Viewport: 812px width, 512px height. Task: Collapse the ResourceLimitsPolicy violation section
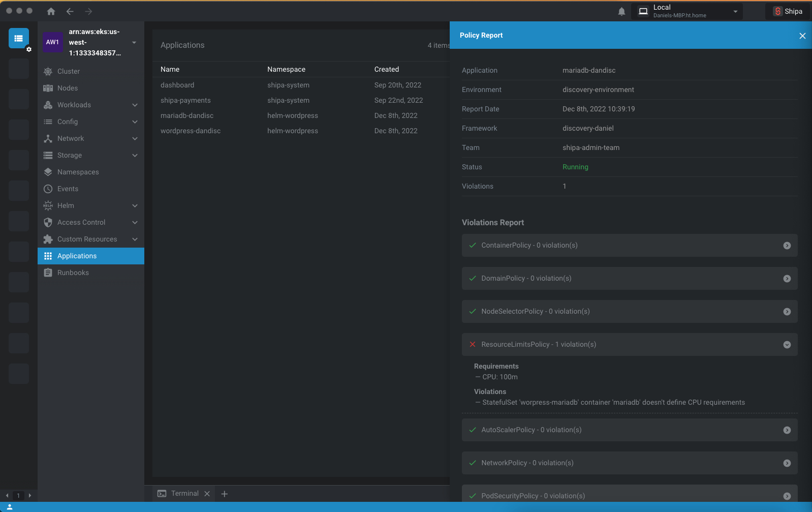pyautogui.click(x=787, y=345)
